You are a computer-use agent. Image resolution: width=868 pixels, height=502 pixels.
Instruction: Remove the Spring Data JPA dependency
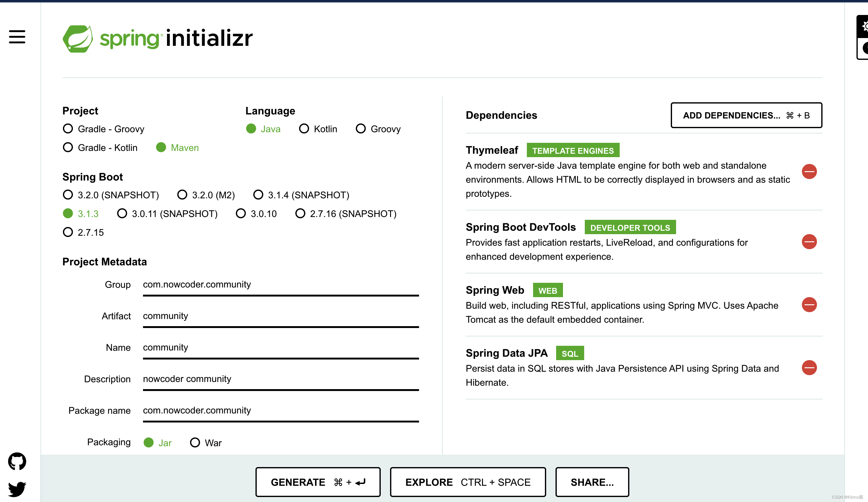(809, 368)
